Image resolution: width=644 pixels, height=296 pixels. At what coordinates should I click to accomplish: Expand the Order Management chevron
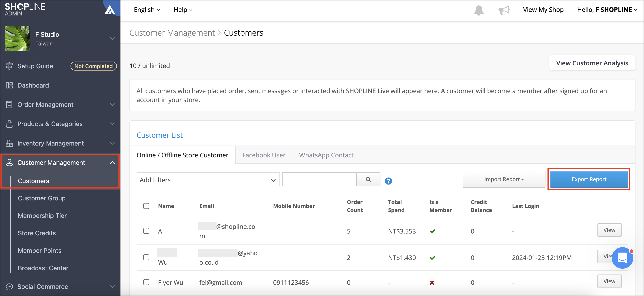pyautogui.click(x=112, y=105)
